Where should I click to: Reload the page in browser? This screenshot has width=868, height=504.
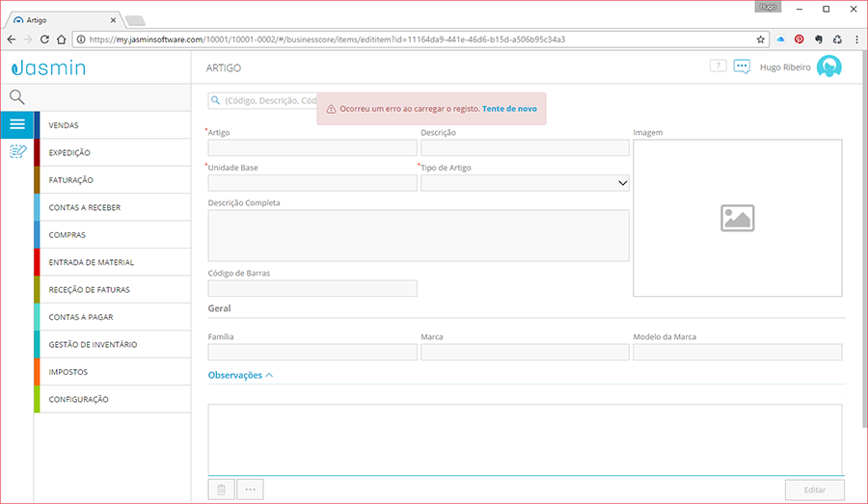[44, 40]
